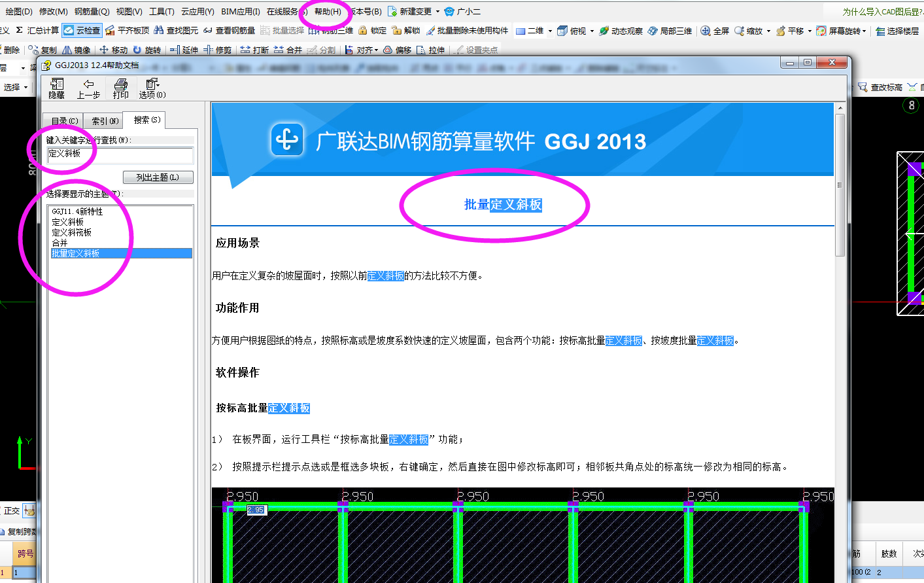Click the 镜像 mirror tool
Viewport: 924px width, 583px height.
click(77, 50)
